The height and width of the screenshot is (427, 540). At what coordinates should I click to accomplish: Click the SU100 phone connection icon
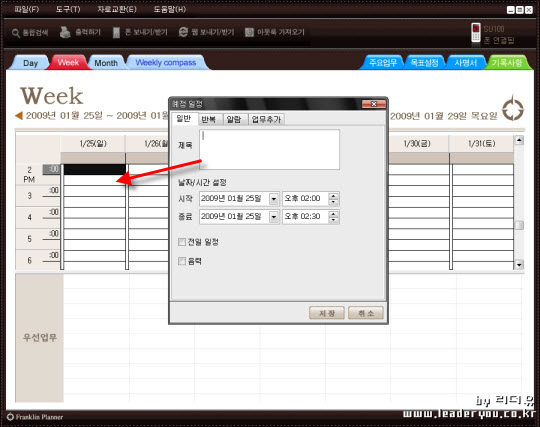click(x=476, y=33)
